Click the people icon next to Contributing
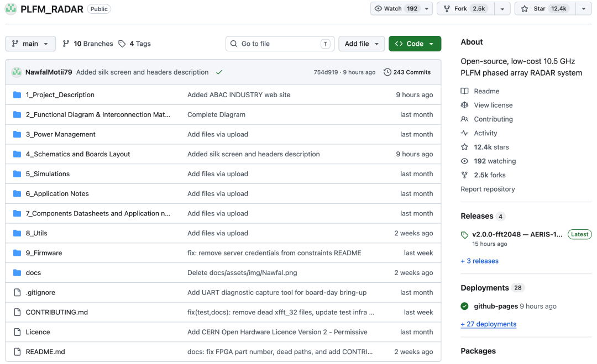The width and height of the screenshot is (597, 364). coord(464,119)
